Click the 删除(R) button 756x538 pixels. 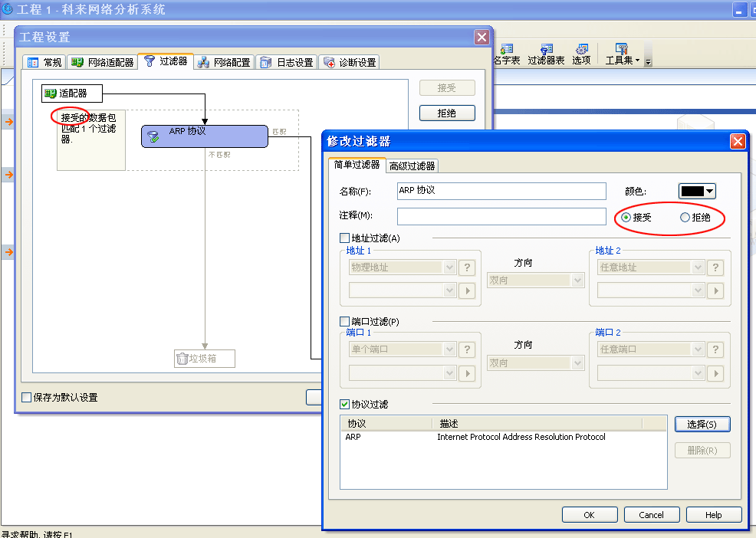702,451
